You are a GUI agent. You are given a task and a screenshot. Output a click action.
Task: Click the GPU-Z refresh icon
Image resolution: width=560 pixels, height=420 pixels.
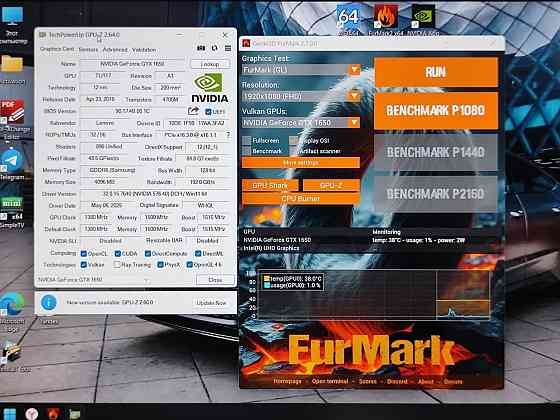pyautogui.click(x=214, y=48)
